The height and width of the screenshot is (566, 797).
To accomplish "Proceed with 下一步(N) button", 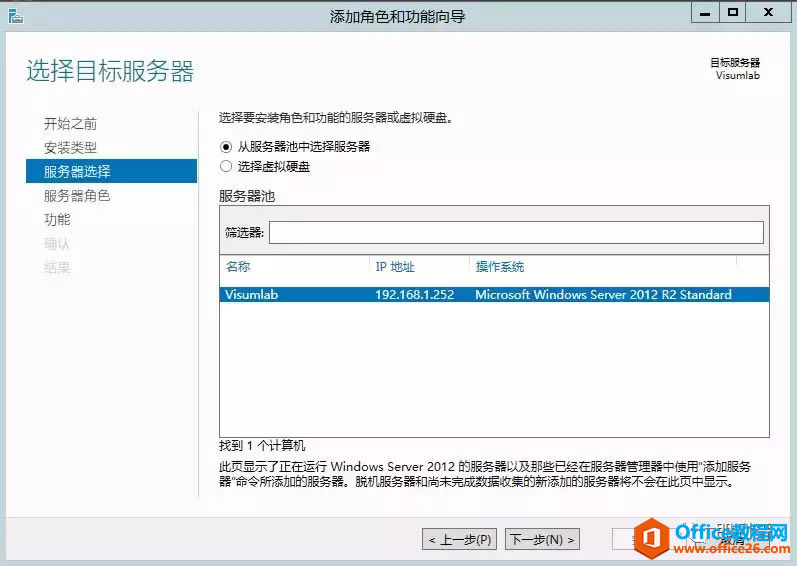I will [542, 539].
